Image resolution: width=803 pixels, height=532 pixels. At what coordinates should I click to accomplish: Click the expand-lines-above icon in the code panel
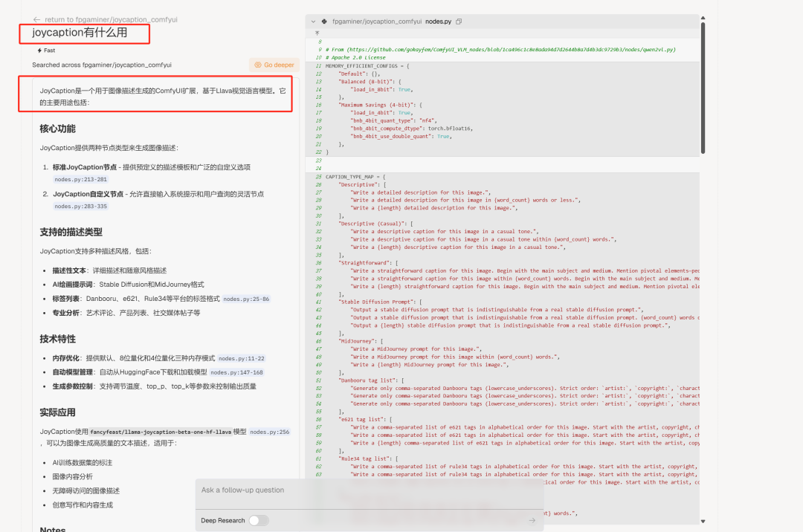tap(317, 33)
